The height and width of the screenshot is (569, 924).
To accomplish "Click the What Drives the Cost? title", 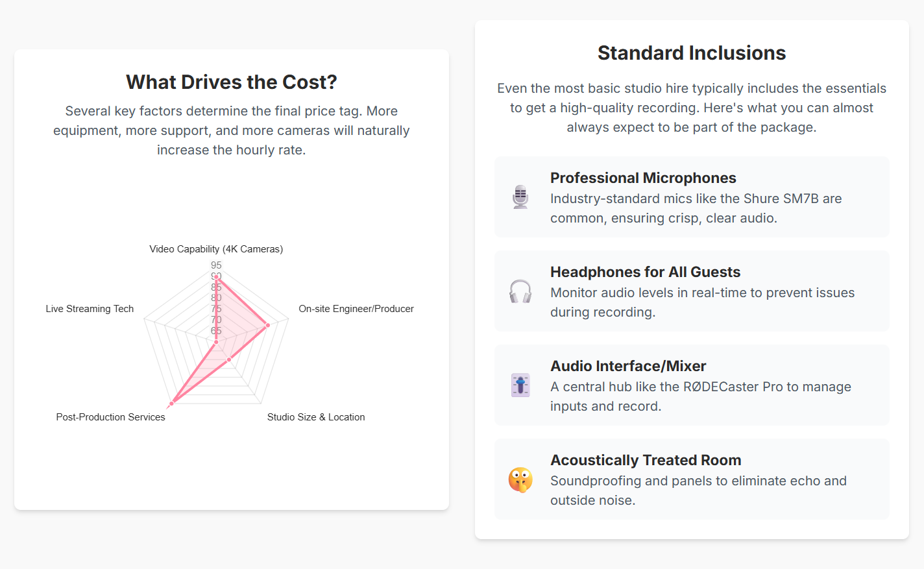I will pyautogui.click(x=232, y=82).
